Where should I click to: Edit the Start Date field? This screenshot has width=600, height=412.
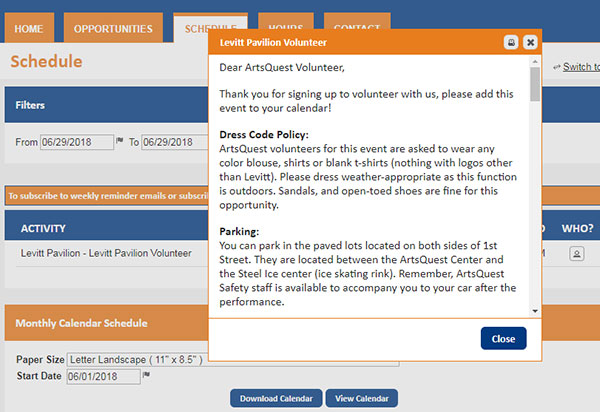(103, 376)
